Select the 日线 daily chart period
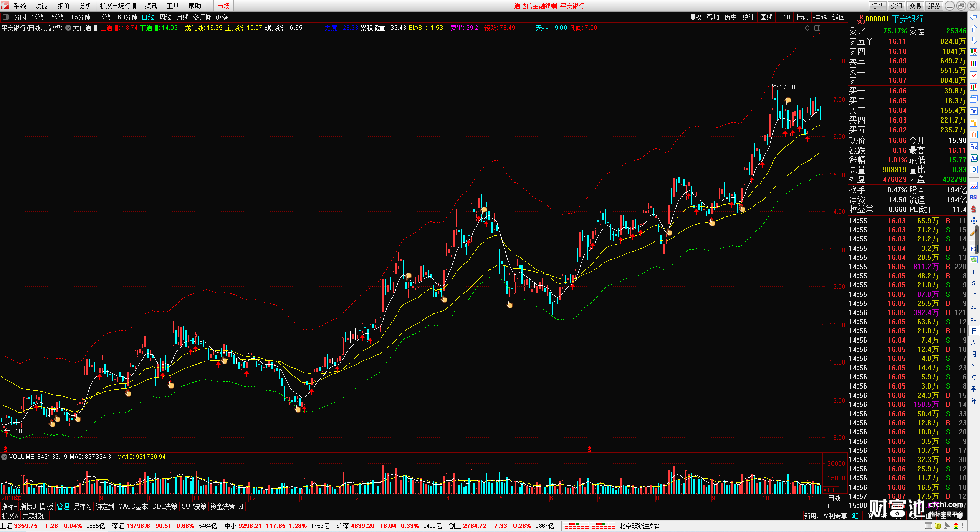 click(x=148, y=17)
